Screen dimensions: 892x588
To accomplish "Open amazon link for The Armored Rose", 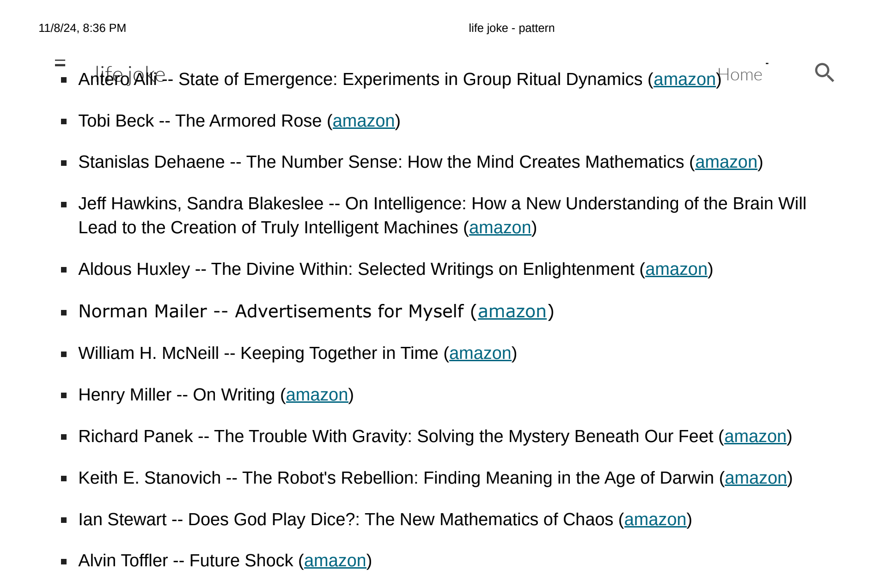I will pyautogui.click(x=364, y=121).
